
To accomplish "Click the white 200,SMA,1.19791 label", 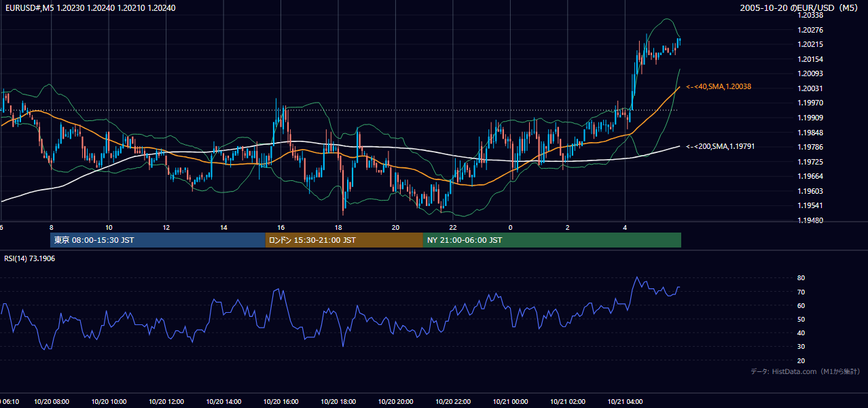I will point(721,146).
